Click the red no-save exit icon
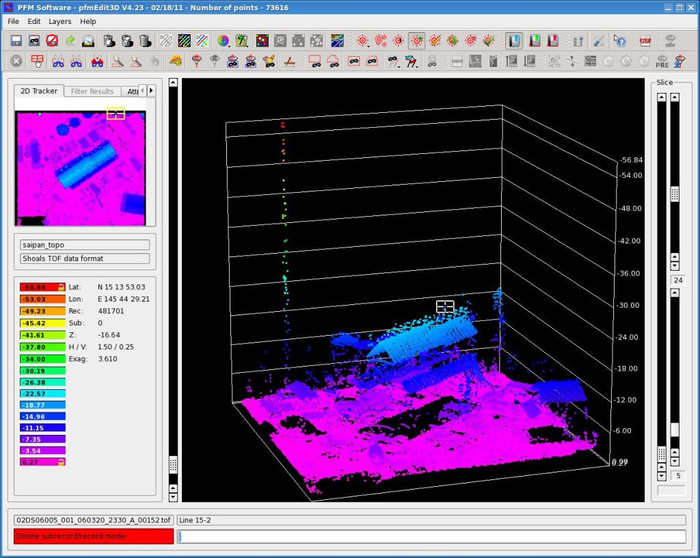This screenshot has width=700, height=558. click(52, 41)
